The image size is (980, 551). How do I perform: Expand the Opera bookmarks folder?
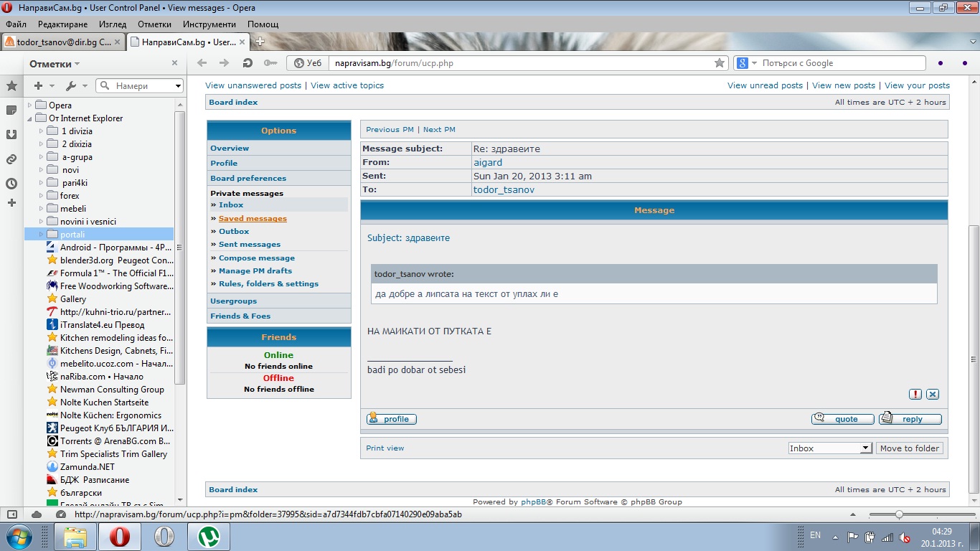(x=30, y=105)
